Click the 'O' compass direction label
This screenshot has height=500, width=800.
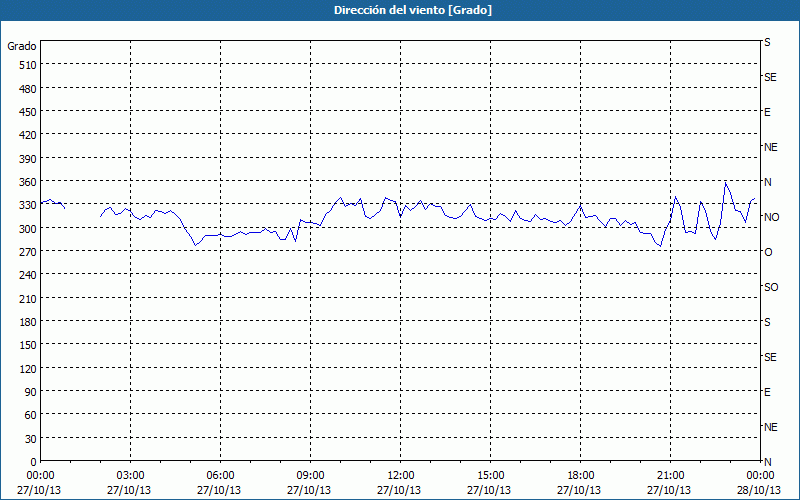tap(768, 253)
